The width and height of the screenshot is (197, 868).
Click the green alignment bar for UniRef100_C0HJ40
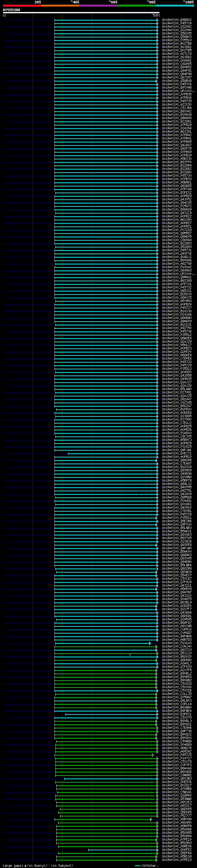[x=106, y=647]
